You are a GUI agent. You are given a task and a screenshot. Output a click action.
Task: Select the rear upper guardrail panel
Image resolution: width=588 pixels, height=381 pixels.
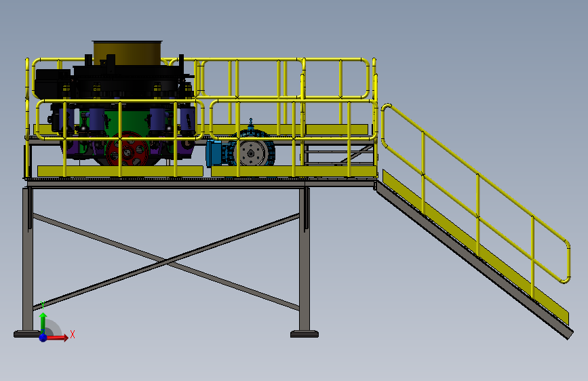pos(285,78)
